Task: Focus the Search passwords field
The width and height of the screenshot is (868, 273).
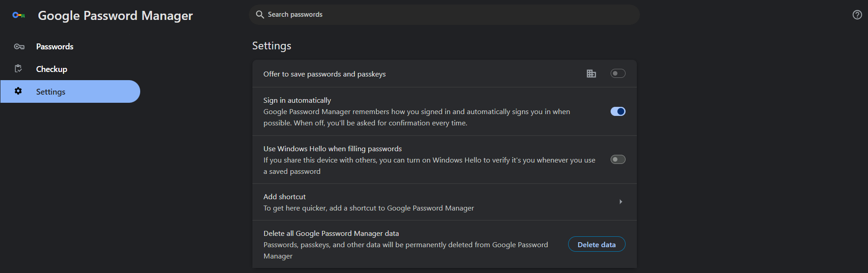Action: pyautogui.click(x=443, y=14)
